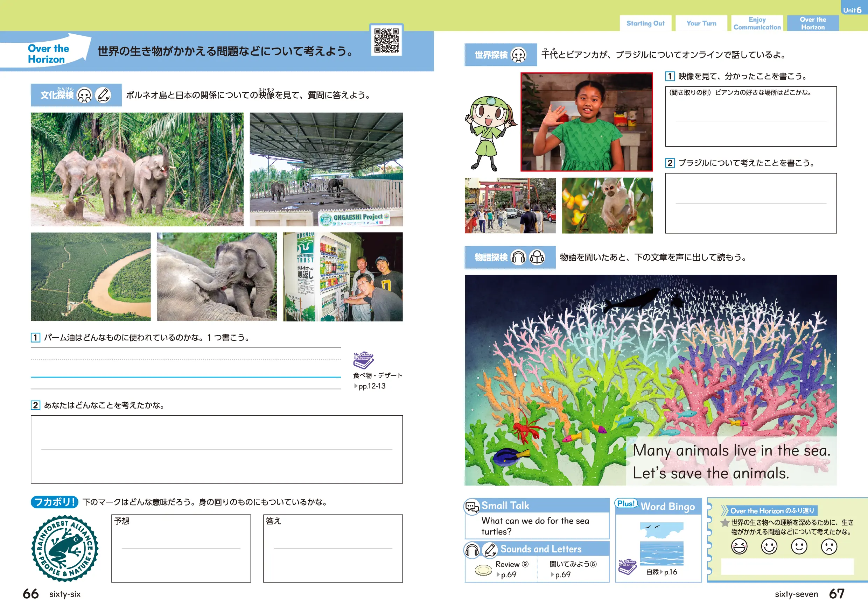The image size is (868, 614).
Task: Open the pp.12-13 dictionary page reference
Action: (x=371, y=386)
